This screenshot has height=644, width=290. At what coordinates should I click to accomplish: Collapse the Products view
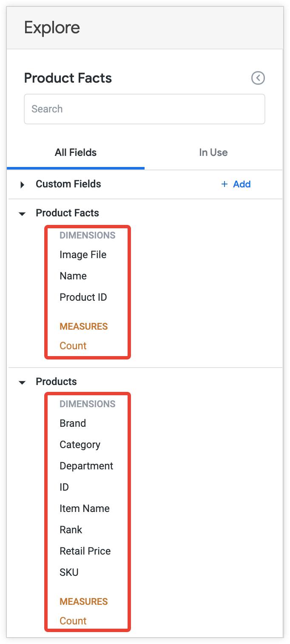coord(22,382)
